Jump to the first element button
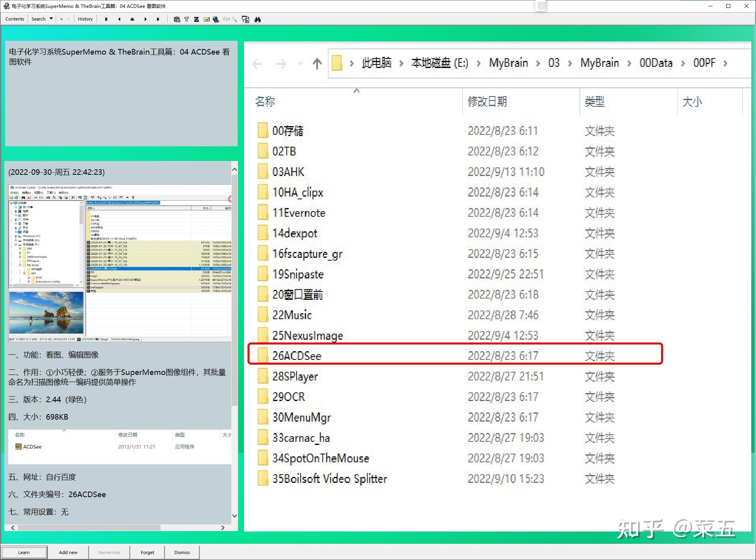The image size is (756, 560). coord(106,19)
